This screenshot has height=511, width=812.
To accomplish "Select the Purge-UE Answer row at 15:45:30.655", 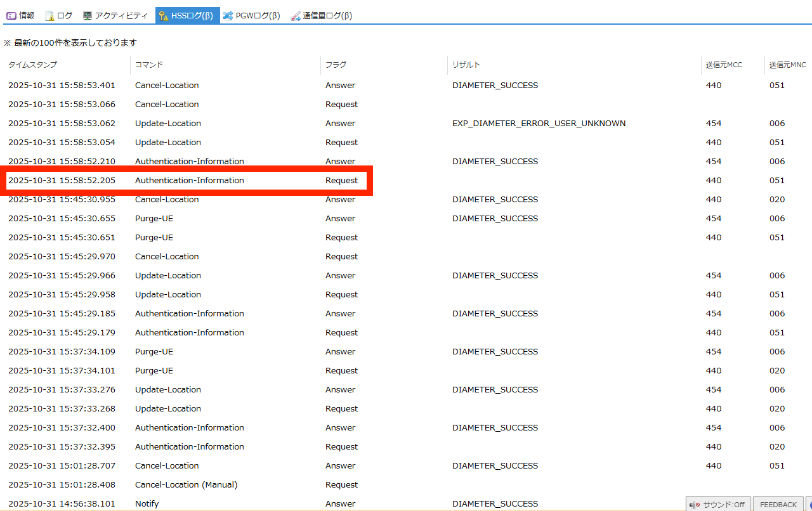I will coord(154,219).
